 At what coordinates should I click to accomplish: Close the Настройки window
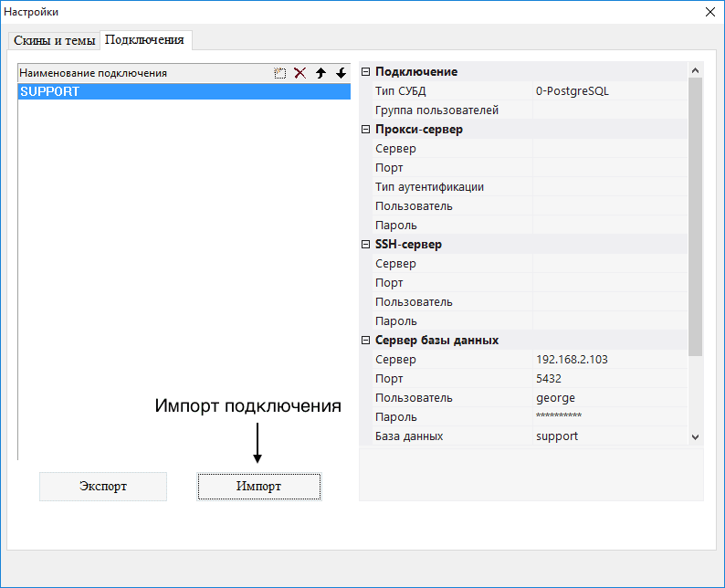710,12
